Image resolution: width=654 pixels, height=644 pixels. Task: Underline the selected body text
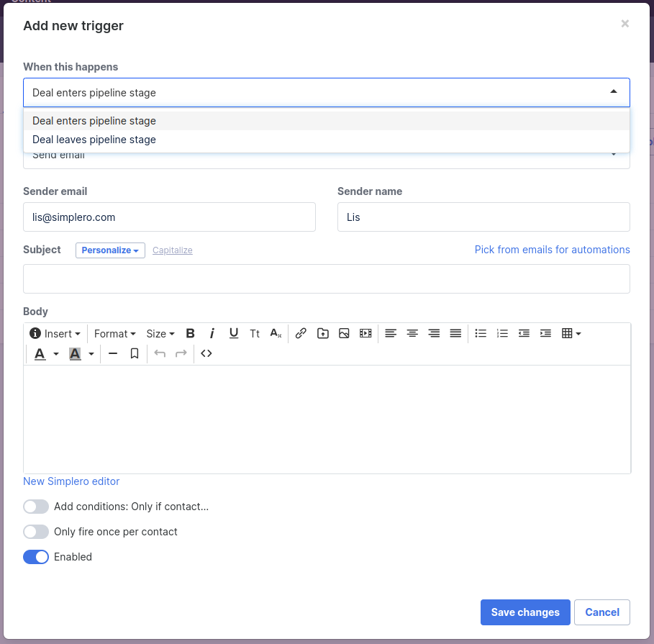point(234,333)
